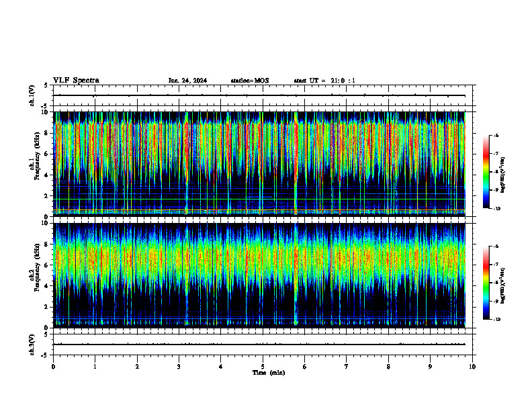Click the "6" tick on ch.1 frequency axis

[47, 154]
